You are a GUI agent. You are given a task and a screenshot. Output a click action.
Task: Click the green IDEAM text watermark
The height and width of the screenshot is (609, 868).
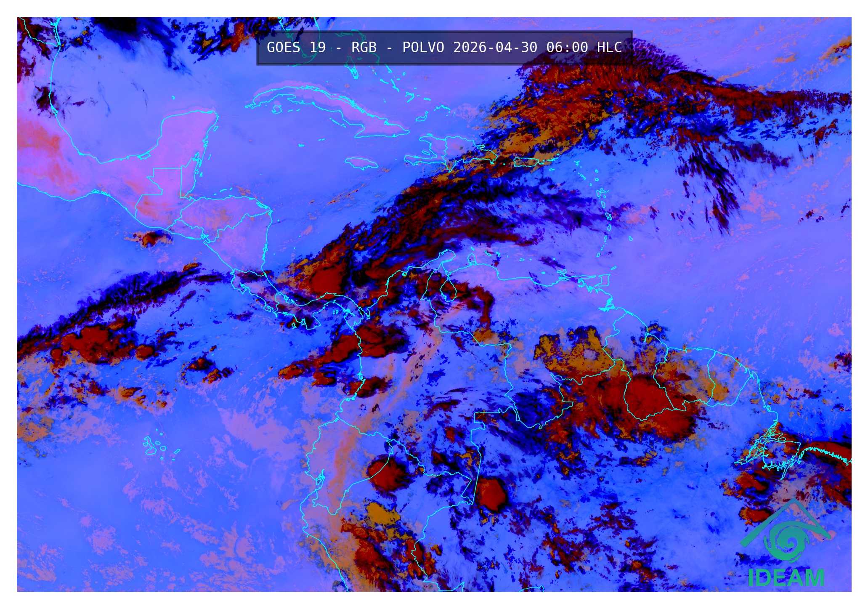pos(786,578)
